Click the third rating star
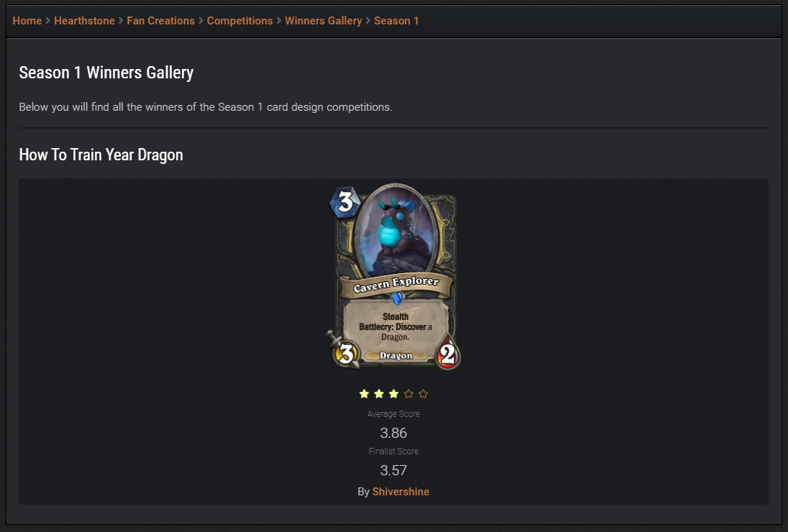 coord(393,394)
